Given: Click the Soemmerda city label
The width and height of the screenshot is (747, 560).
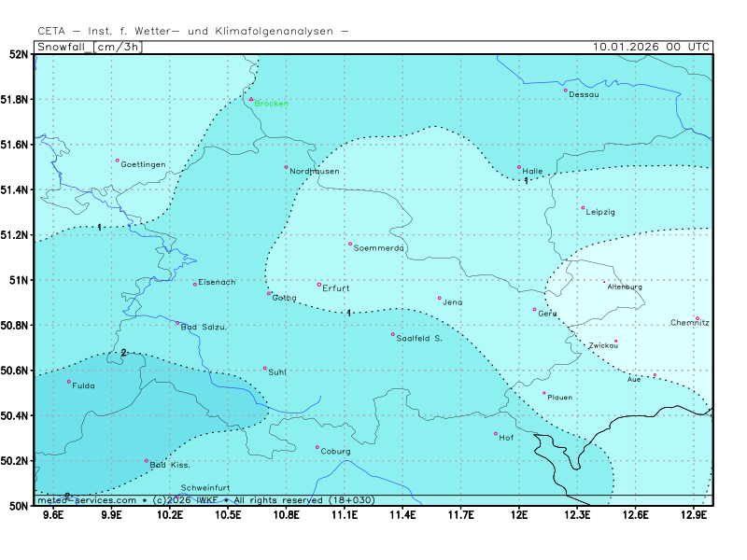Looking at the screenshot, I should point(378,248).
